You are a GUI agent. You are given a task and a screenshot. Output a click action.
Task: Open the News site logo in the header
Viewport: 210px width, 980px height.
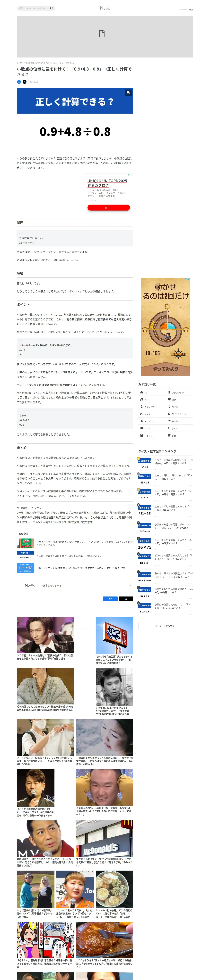105,8
